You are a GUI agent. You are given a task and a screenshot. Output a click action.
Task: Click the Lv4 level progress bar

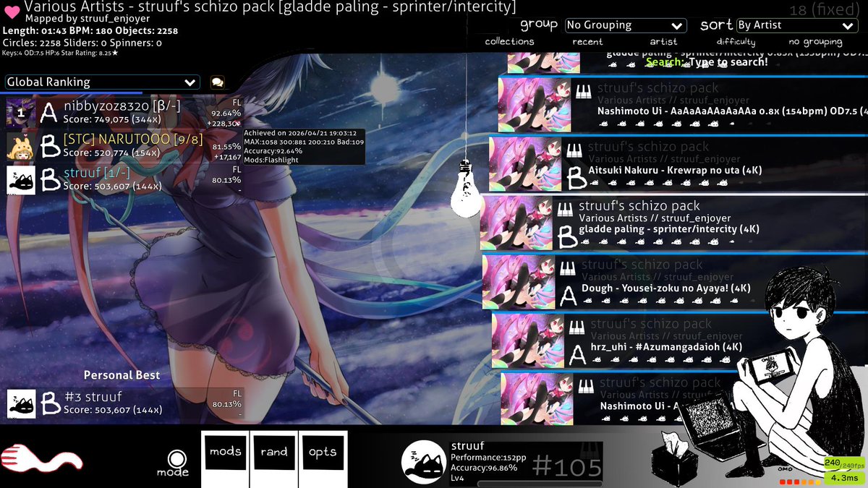pyautogui.click(x=539, y=484)
